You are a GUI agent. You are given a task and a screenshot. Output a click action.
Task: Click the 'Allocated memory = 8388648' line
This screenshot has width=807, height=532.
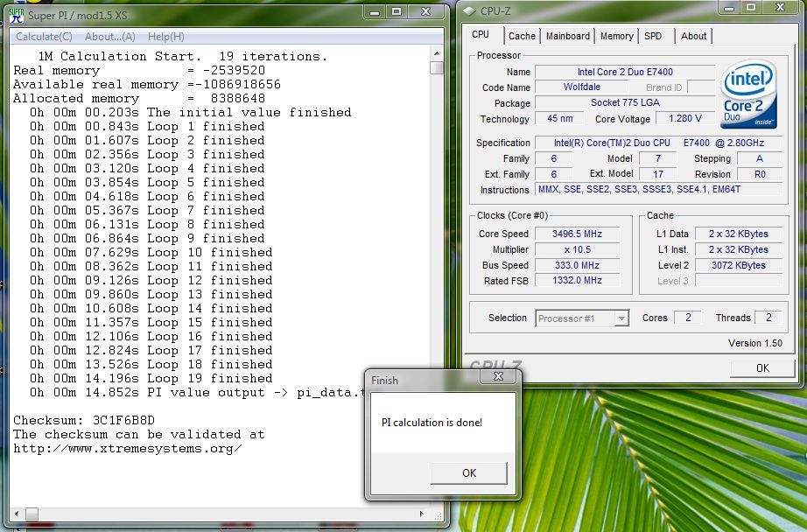coord(139,98)
